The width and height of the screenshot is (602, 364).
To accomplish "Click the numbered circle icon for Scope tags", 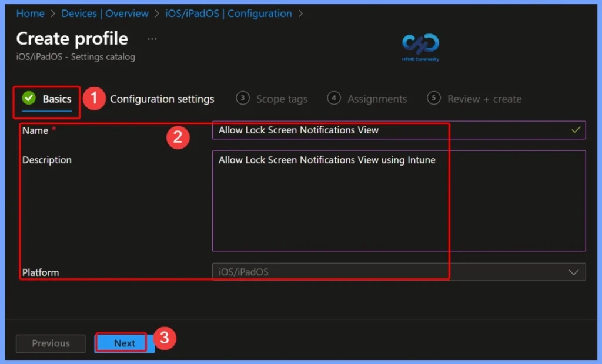I will [243, 99].
